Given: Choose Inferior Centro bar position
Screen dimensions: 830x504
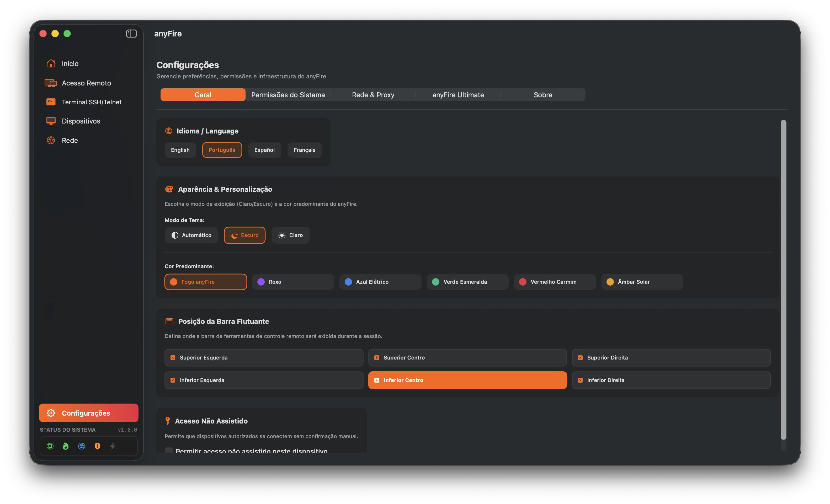Looking at the screenshot, I should tap(467, 380).
